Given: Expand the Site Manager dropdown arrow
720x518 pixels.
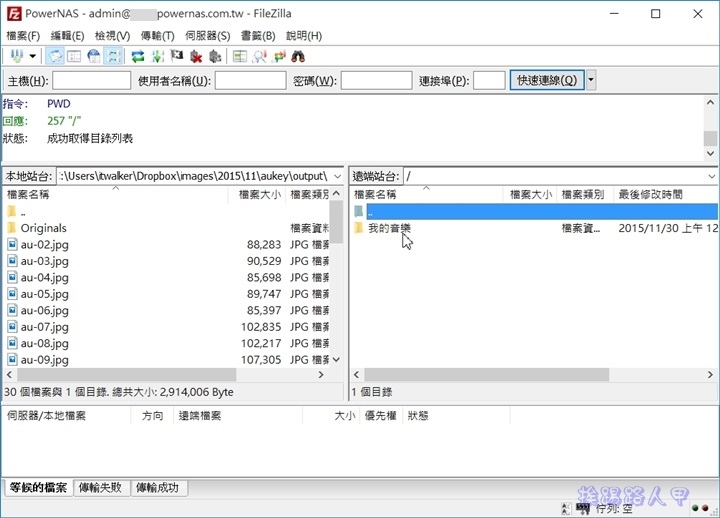Looking at the screenshot, I should 33,56.
